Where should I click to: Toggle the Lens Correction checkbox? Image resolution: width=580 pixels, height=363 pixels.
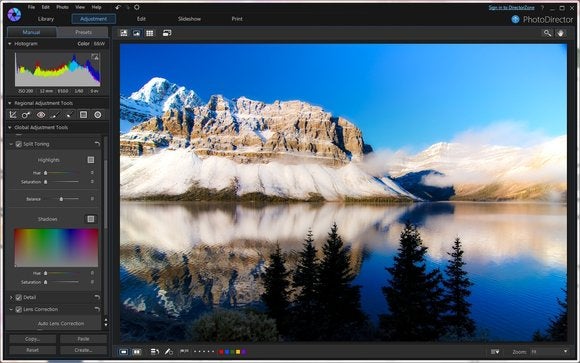(x=19, y=310)
